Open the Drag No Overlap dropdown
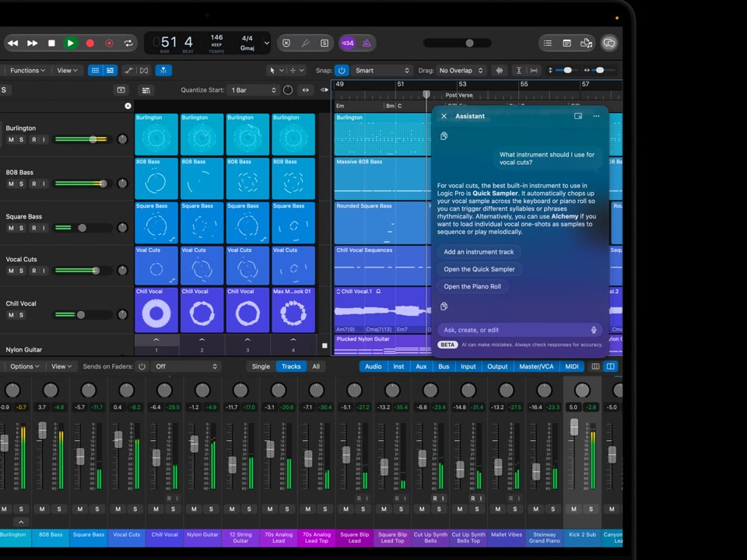The width and height of the screenshot is (747, 560). (x=461, y=71)
